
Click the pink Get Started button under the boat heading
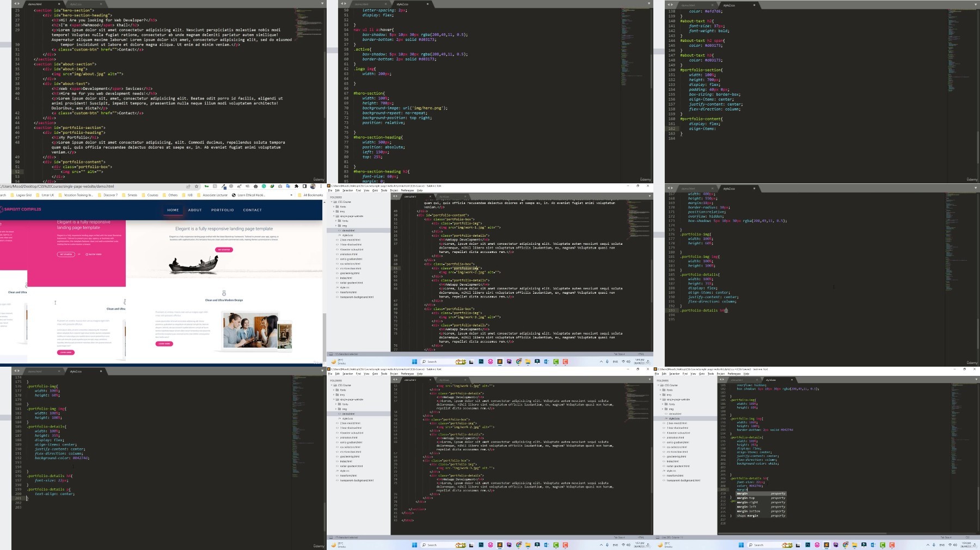[224, 250]
